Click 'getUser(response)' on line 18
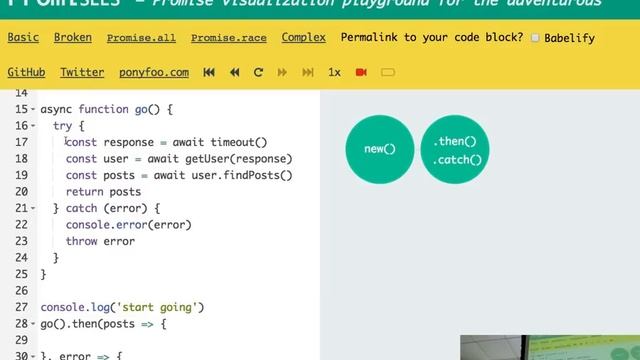 239,159
